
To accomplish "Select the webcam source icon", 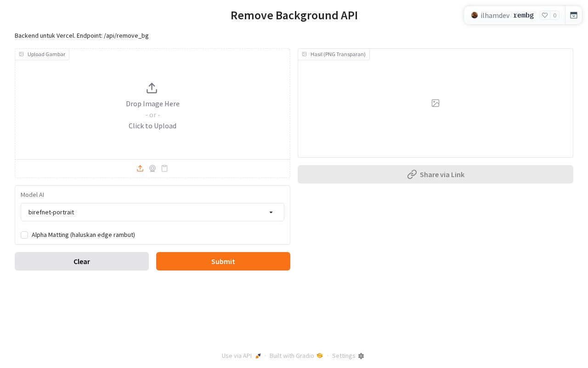I will tap(153, 168).
